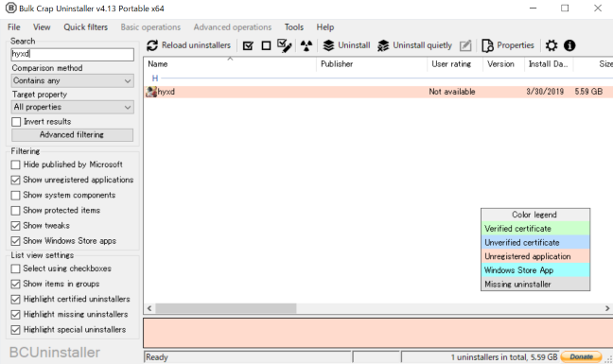
Task: Click the Not available rating cell
Action: (x=452, y=92)
